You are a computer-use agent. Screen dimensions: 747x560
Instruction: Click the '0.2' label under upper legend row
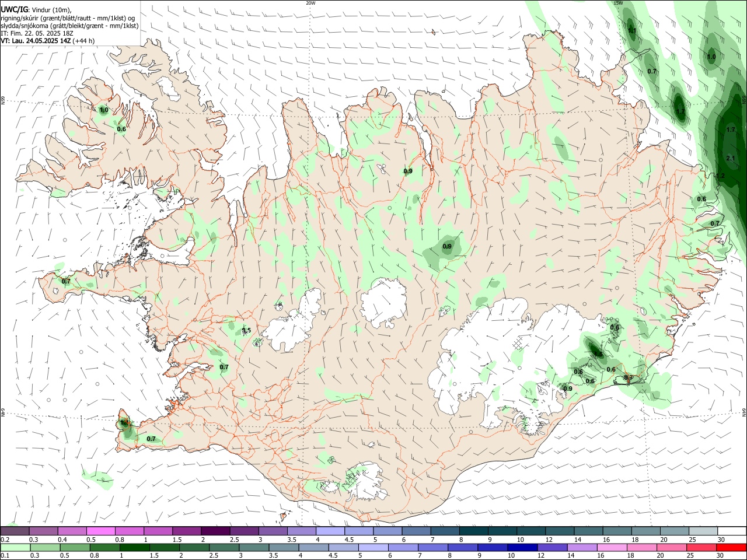tap(5, 540)
